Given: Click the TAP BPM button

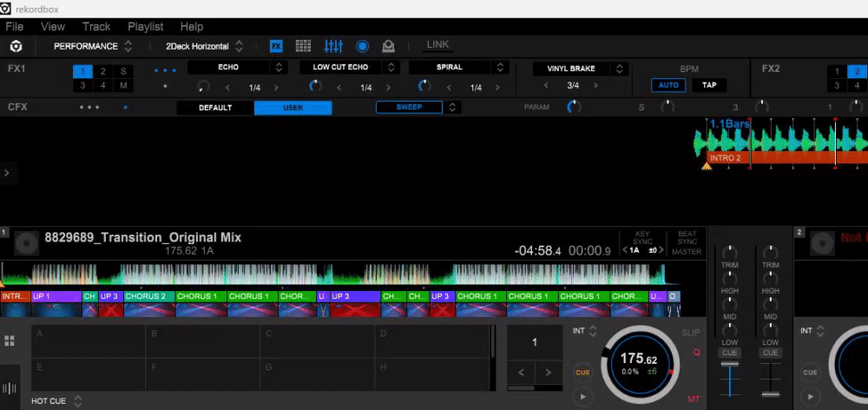Looking at the screenshot, I should 708,85.
